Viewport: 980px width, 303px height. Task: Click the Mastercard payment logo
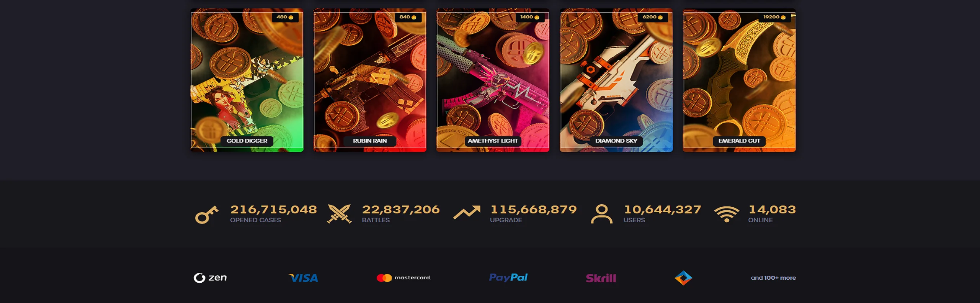(x=403, y=278)
